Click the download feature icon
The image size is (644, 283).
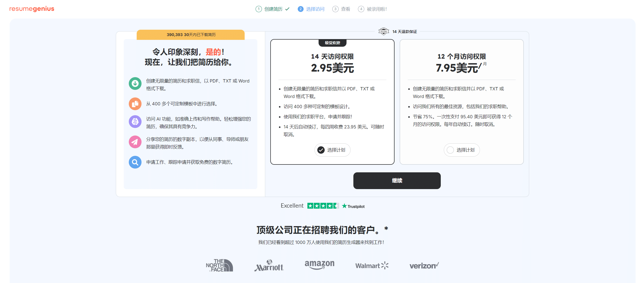(x=135, y=84)
